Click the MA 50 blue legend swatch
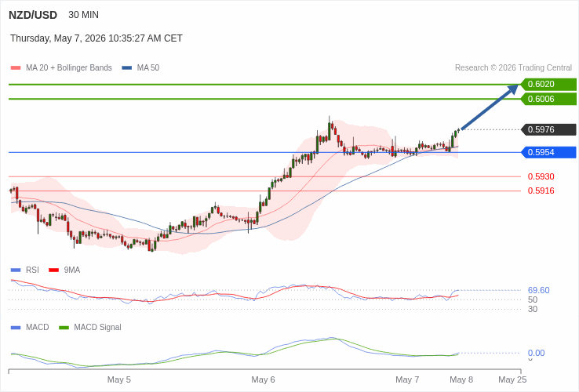 pyautogui.click(x=127, y=68)
